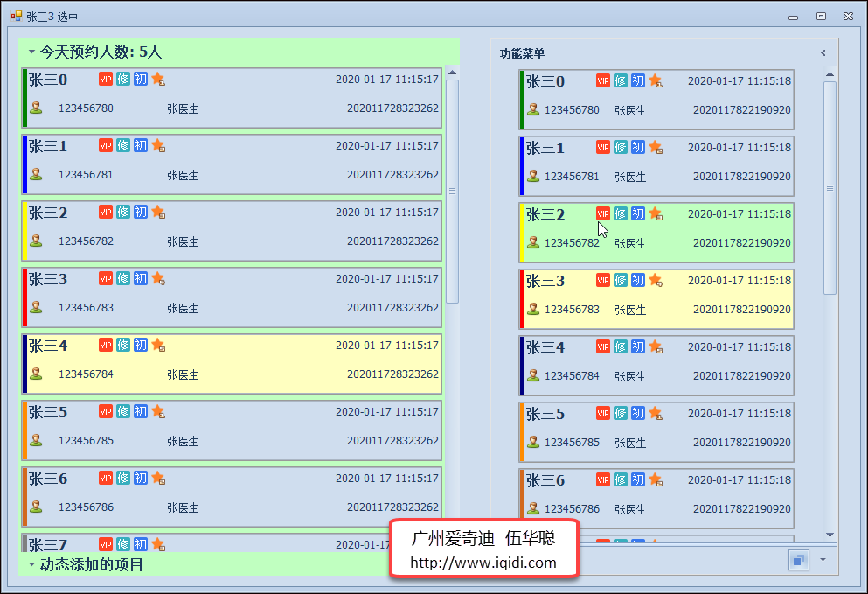Click the 初 badge on right-panel 张三1 card
868x594 pixels.
pyautogui.click(x=638, y=147)
